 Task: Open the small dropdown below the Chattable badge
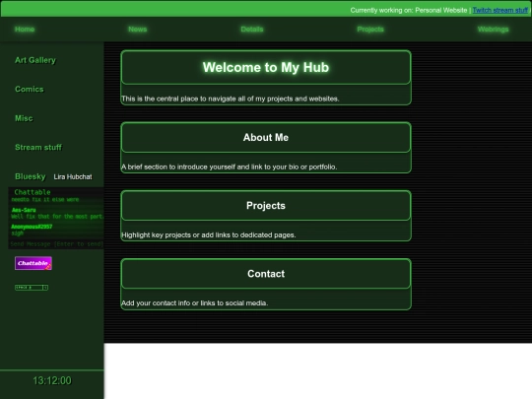pyautogui.click(x=32, y=288)
